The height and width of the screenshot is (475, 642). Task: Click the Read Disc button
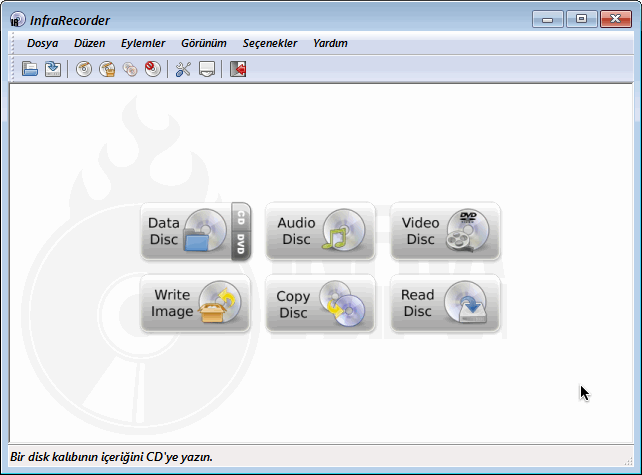[x=445, y=303]
